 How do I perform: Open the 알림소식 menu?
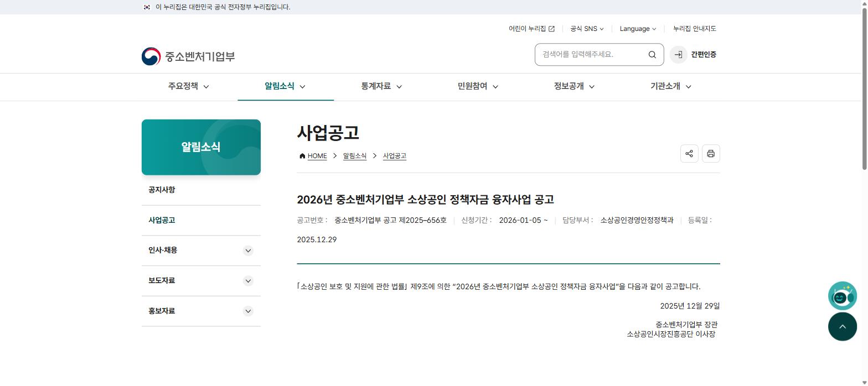tap(285, 86)
